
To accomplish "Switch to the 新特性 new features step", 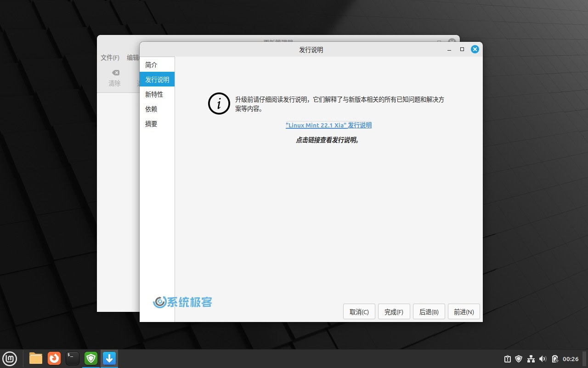I will pos(157,94).
